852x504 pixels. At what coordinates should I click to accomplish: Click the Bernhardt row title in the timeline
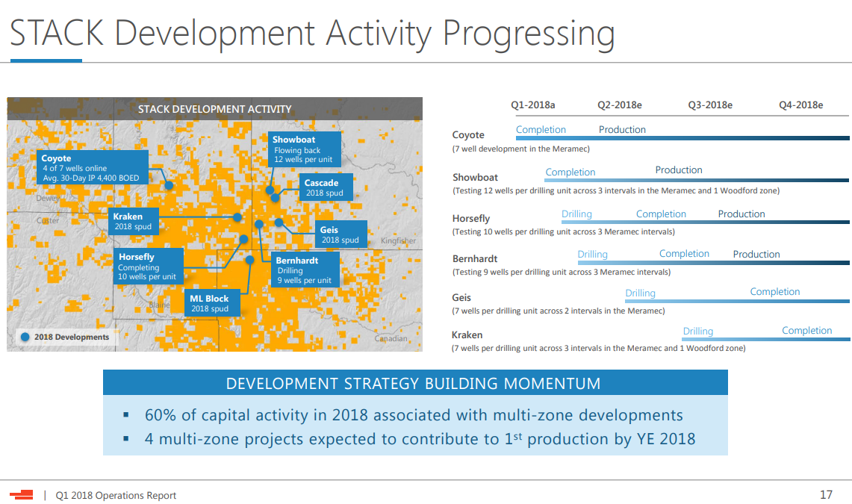475,258
